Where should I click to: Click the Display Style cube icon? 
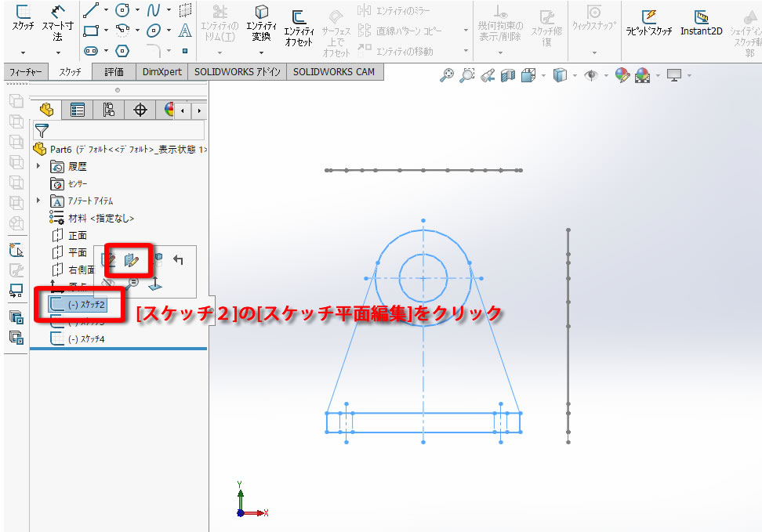560,75
